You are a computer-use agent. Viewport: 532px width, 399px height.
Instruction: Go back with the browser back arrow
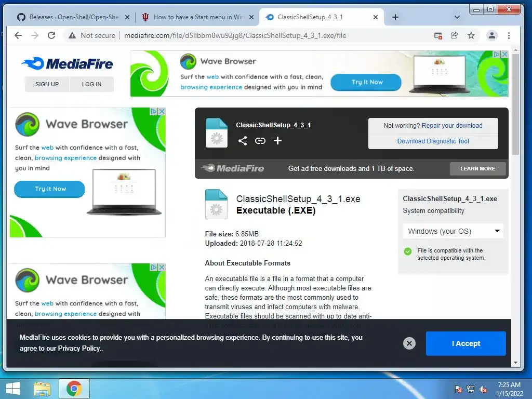(x=18, y=35)
